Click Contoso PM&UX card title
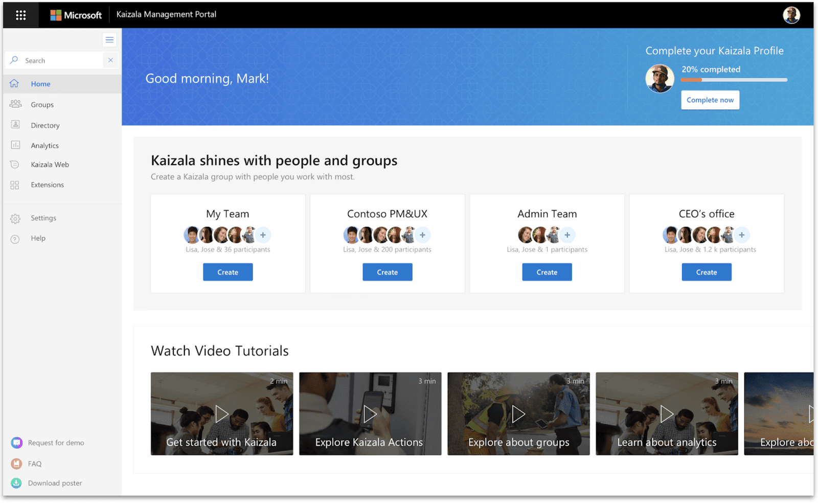The height and width of the screenshot is (504, 818). pyautogui.click(x=387, y=214)
